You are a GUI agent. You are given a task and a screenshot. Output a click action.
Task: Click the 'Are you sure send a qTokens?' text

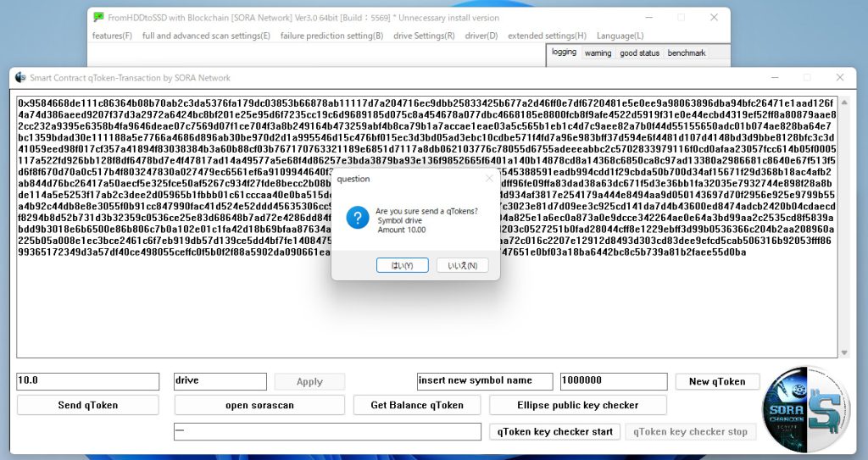426,211
